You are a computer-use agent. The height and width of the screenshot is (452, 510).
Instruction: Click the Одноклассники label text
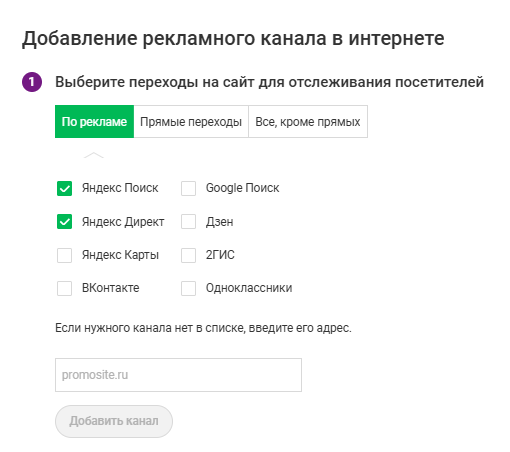[x=249, y=288]
